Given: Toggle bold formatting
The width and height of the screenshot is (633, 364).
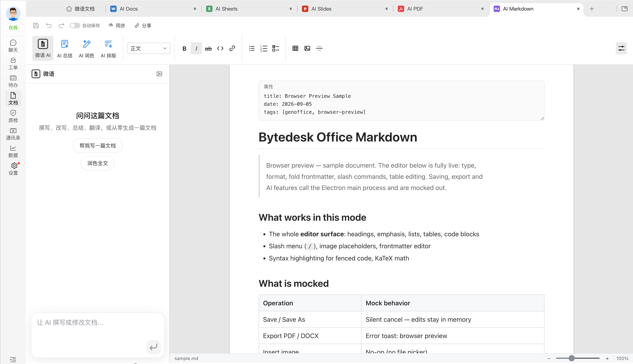Looking at the screenshot, I should [x=184, y=48].
